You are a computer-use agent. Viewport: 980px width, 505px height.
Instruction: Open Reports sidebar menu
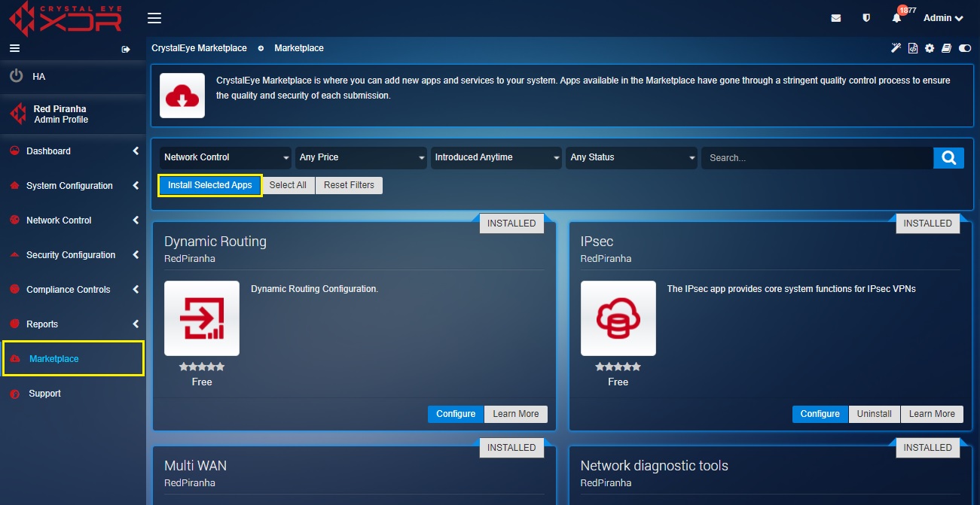click(x=42, y=324)
